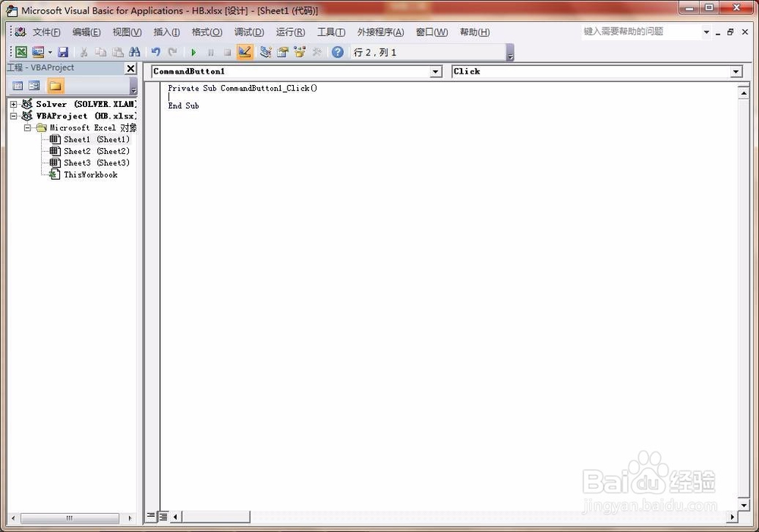Open the 外接程序(A) menu
Image resolution: width=759 pixels, height=532 pixels.
point(380,32)
